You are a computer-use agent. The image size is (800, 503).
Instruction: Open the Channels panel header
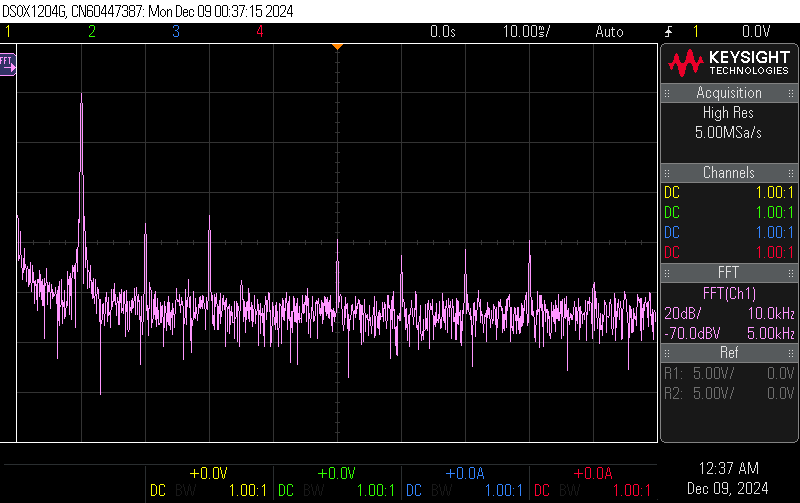(x=729, y=172)
